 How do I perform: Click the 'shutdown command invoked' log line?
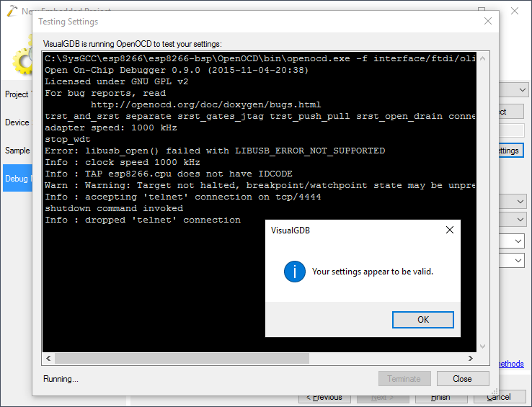point(114,208)
